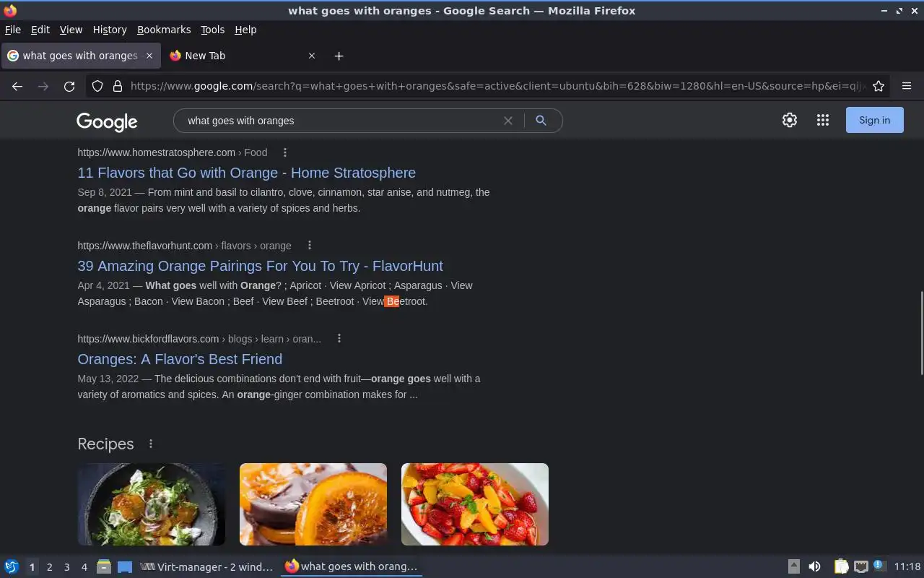Viewport: 924px width, 578px height.
Task: Open the Tools menu
Action: pos(212,30)
